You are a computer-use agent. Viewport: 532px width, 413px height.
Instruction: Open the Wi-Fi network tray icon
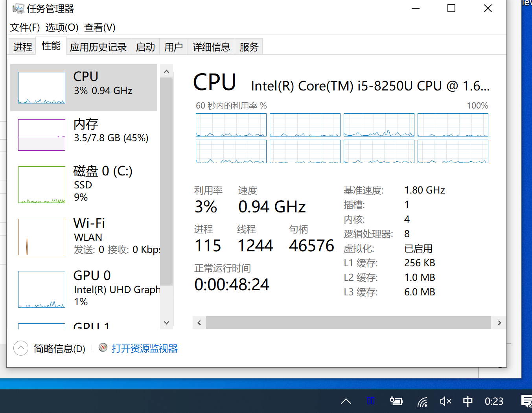tap(422, 402)
